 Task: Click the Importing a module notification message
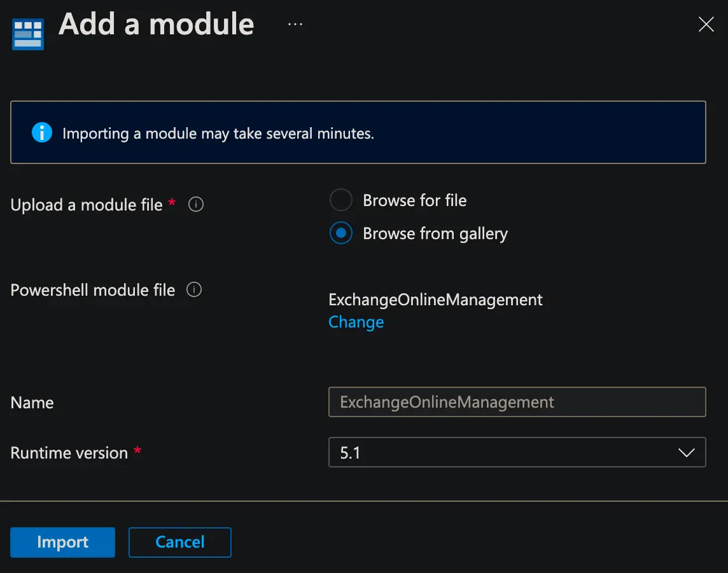click(x=218, y=134)
